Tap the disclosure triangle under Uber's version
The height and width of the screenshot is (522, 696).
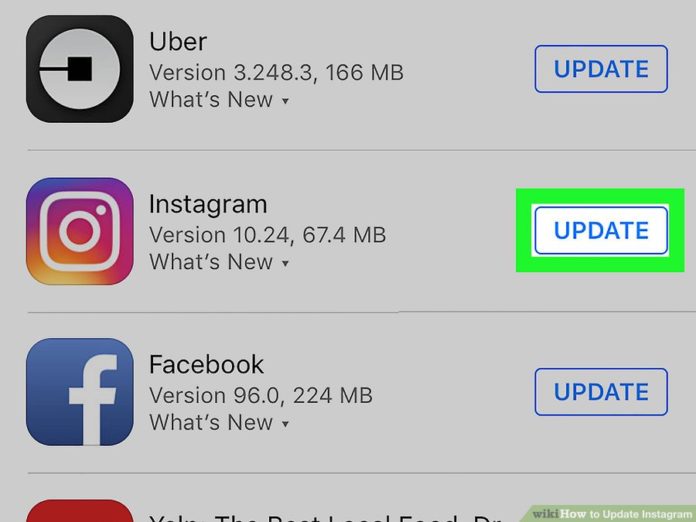(285, 101)
